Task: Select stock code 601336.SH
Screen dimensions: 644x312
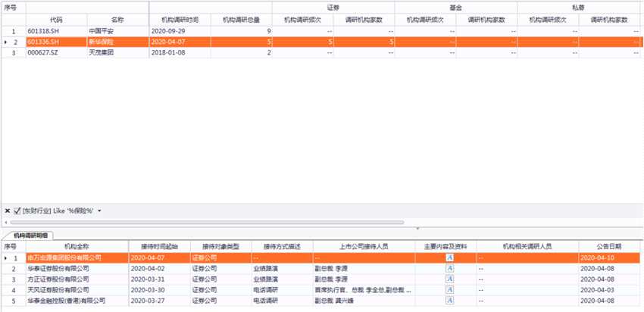Action: coord(57,42)
